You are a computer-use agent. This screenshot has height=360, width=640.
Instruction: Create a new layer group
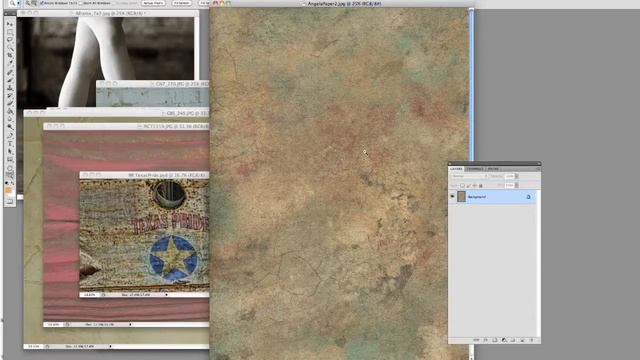tap(513, 340)
